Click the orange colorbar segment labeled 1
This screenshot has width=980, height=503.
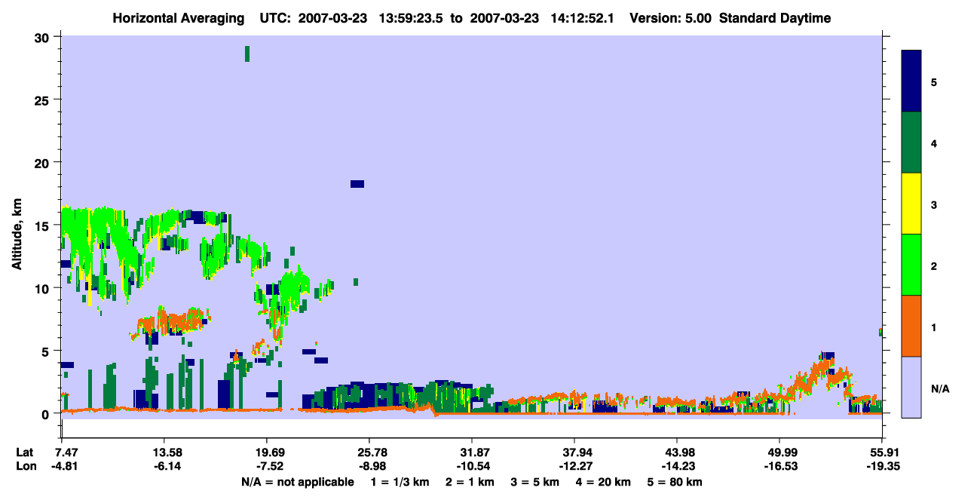pos(911,326)
